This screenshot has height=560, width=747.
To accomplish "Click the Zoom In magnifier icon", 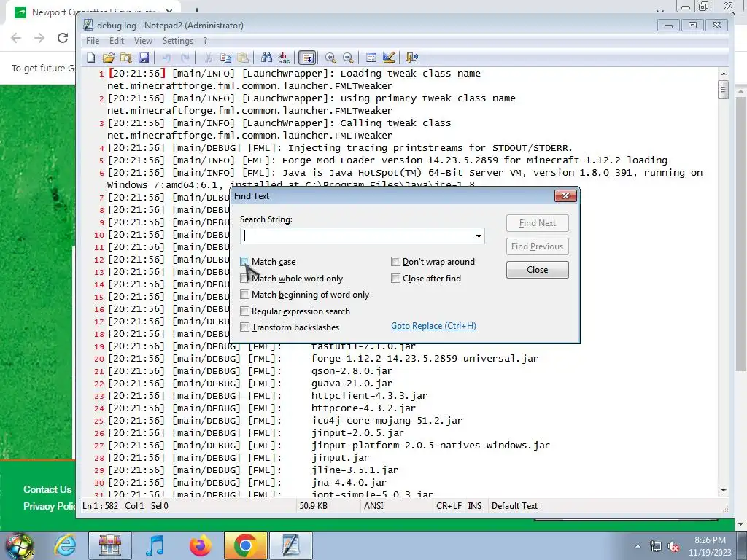I will pyautogui.click(x=330, y=58).
